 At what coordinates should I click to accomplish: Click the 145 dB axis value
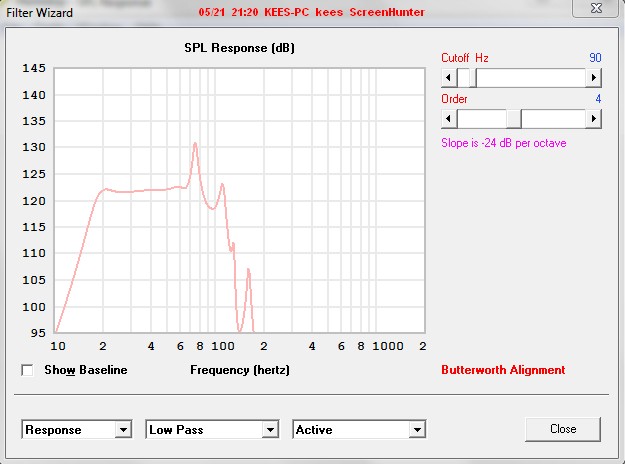(34, 68)
